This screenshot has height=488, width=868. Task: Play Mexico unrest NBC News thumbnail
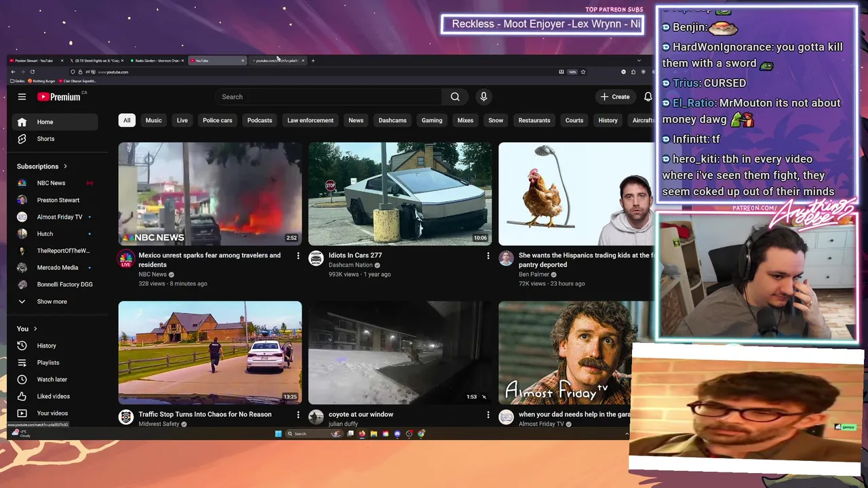point(210,194)
